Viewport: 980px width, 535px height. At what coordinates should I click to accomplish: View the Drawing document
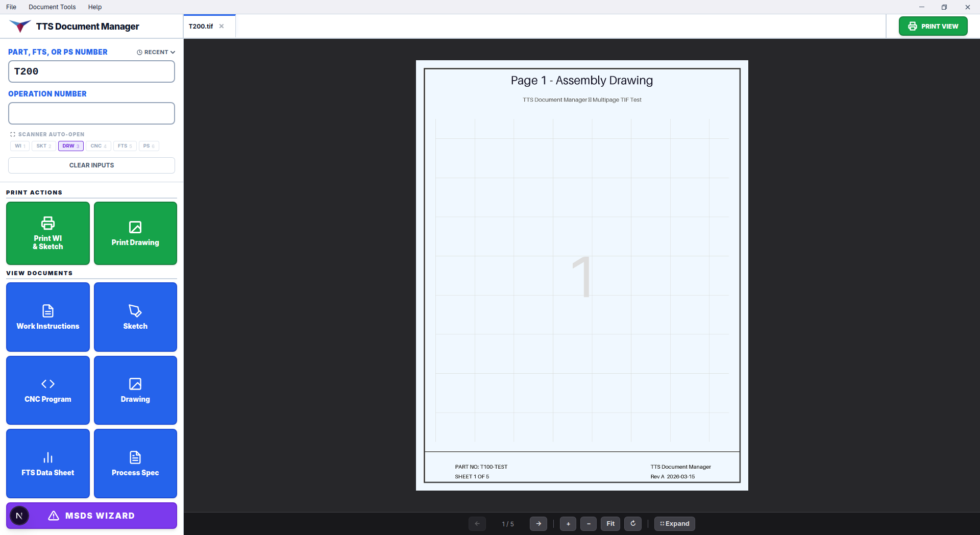tap(135, 390)
